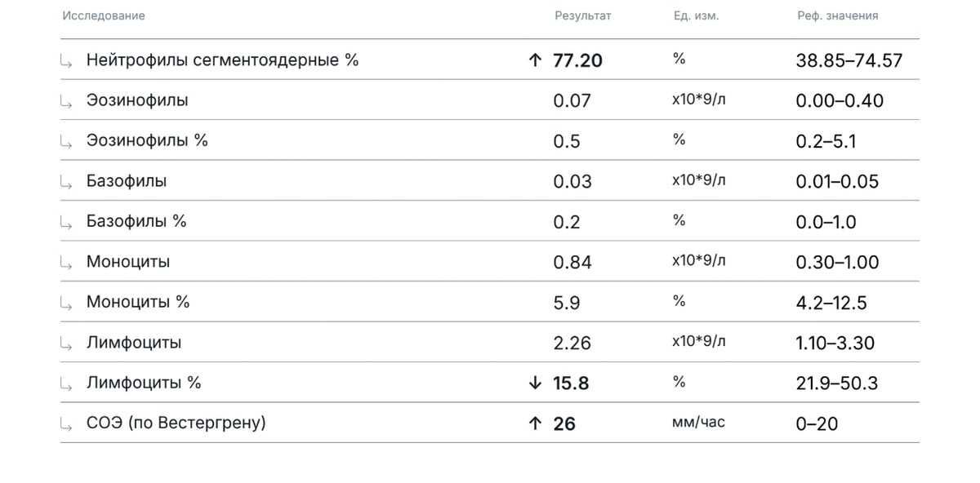980x483 pixels.
Task: Open the Моноциты % test name
Action: [138, 302]
